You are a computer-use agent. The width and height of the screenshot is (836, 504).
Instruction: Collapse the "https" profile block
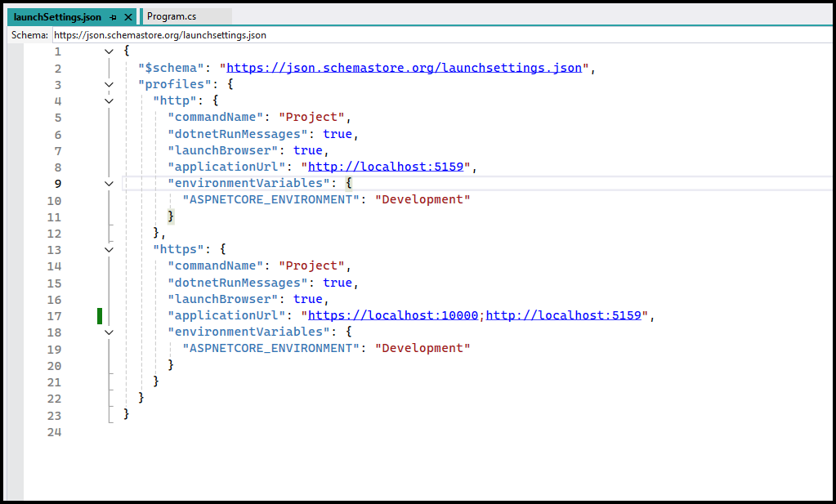(x=110, y=249)
